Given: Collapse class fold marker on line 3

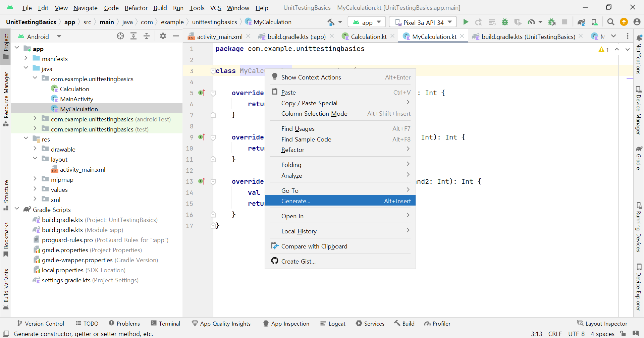Looking at the screenshot, I should (213, 71).
